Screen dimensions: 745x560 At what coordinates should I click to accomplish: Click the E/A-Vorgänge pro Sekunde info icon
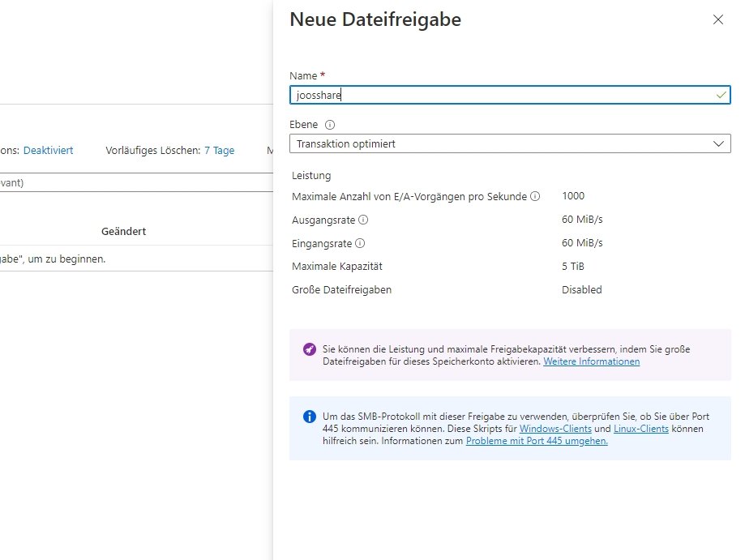(534, 196)
